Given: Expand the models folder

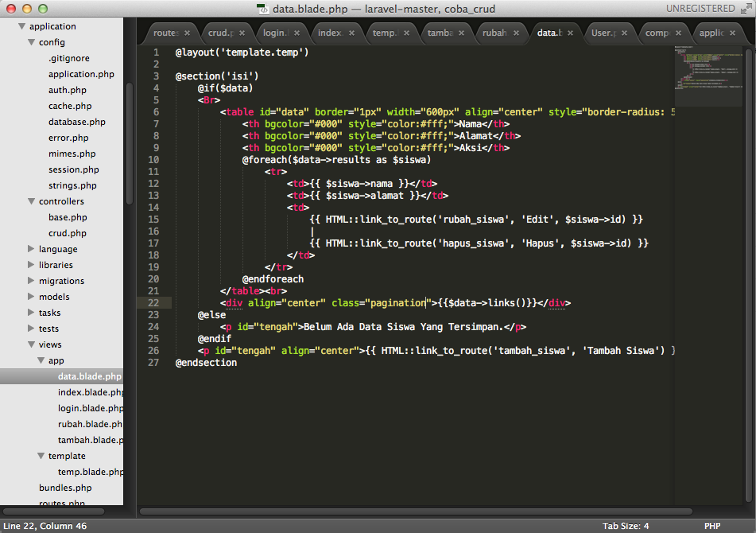Looking at the screenshot, I should 31,297.
